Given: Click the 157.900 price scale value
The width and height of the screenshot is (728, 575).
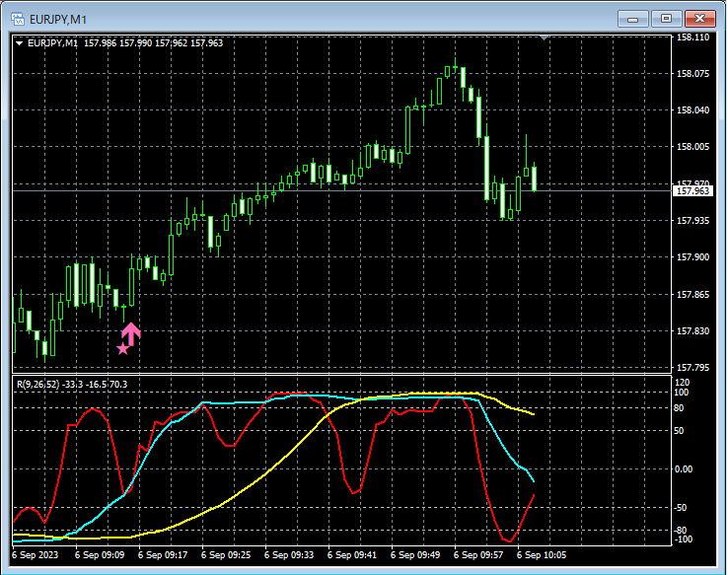Looking at the screenshot, I should [x=692, y=257].
